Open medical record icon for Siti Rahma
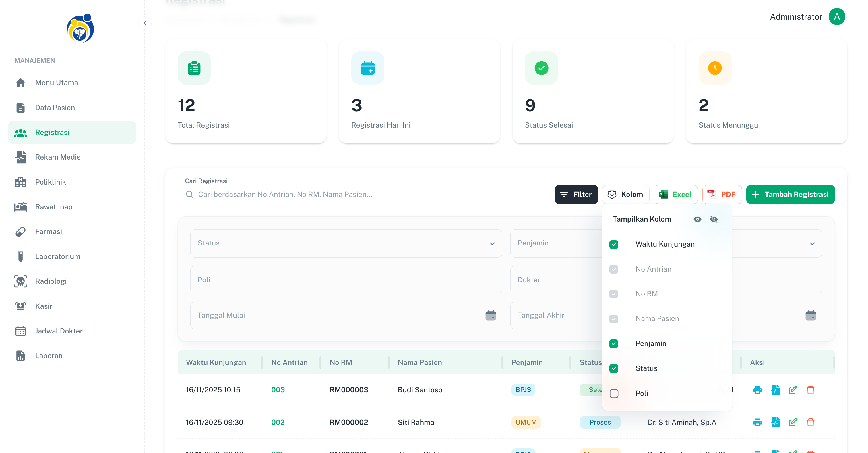The width and height of the screenshot is (868, 453). pos(775,422)
